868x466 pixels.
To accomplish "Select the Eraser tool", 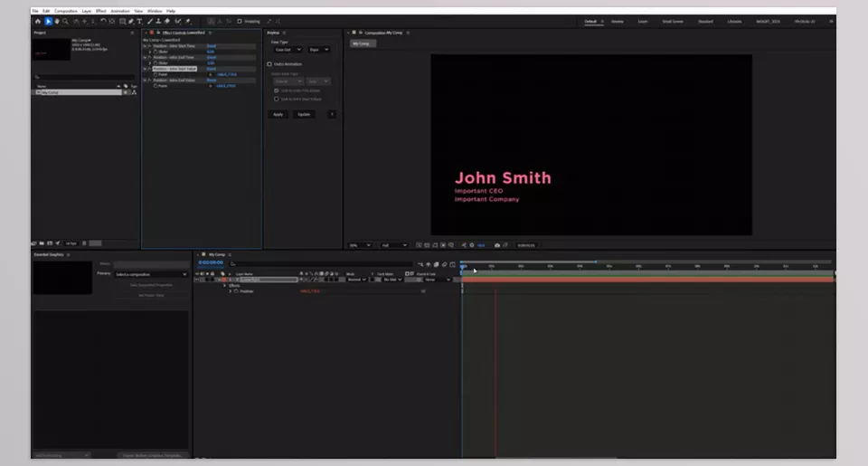I will (167, 22).
